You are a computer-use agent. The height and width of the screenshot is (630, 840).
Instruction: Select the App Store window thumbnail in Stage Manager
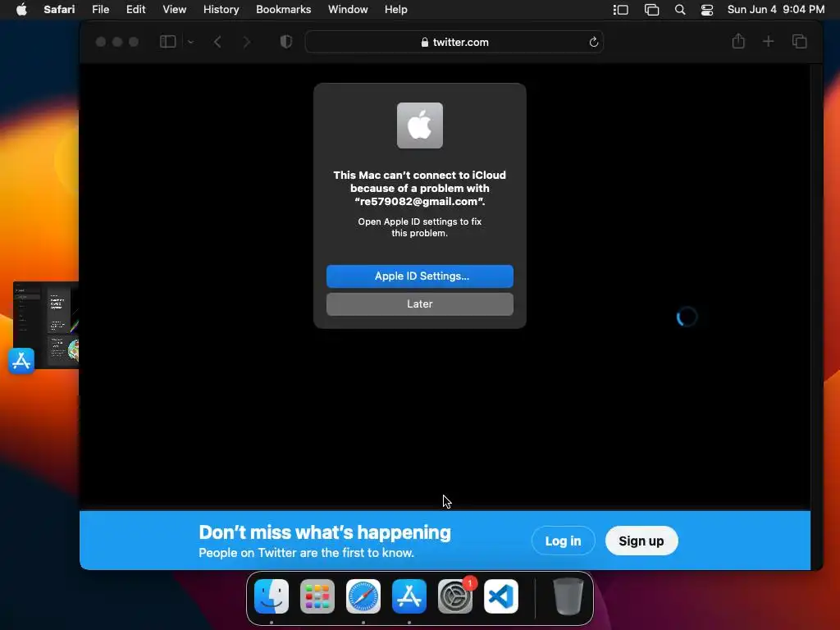(46, 325)
